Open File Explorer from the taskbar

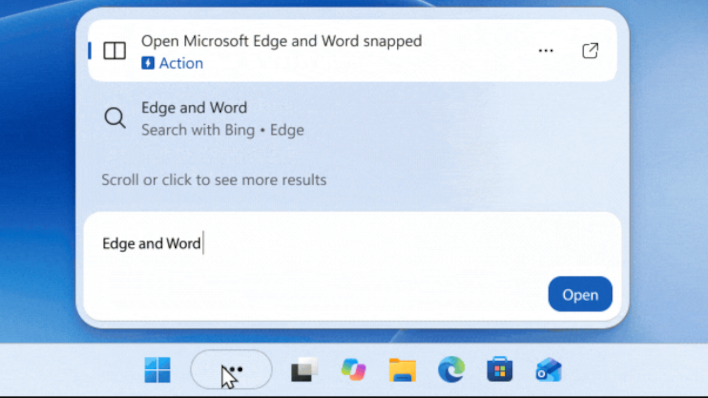click(402, 370)
